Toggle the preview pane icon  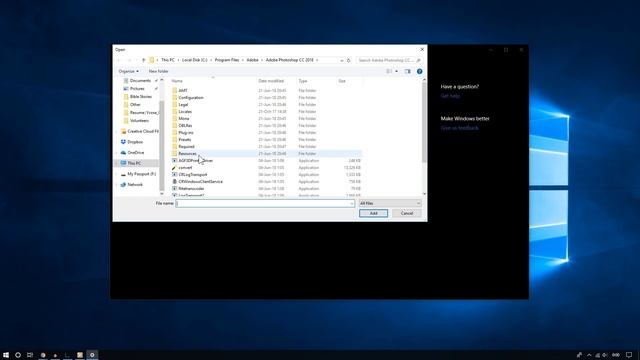(x=407, y=71)
